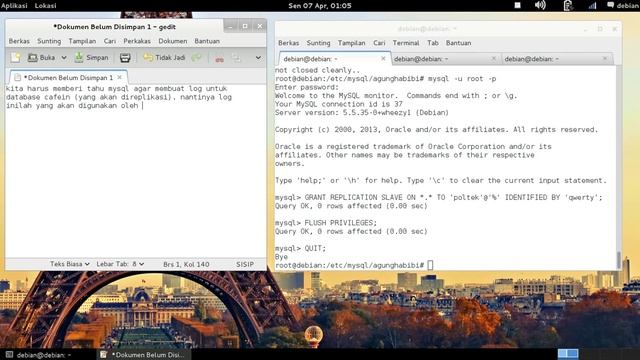Open the Terminal menu in the terminal window

click(x=406, y=43)
